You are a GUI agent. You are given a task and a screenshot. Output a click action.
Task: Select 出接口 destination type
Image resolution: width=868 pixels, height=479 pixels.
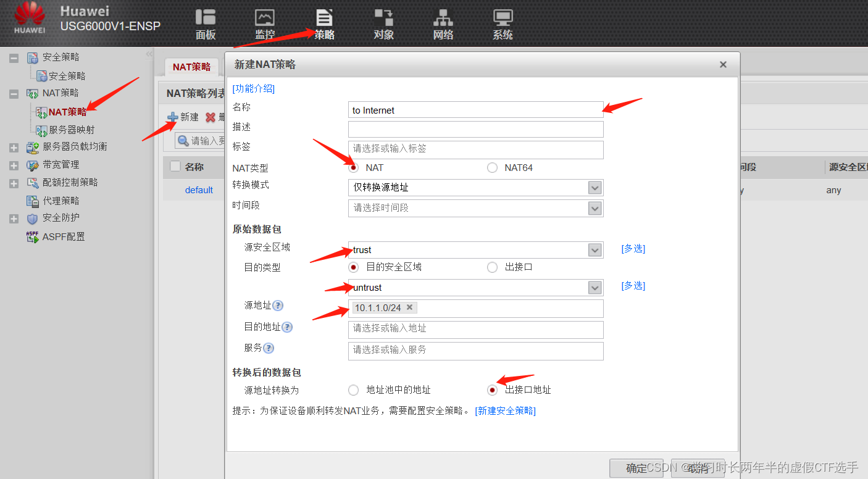pos(492,267)
